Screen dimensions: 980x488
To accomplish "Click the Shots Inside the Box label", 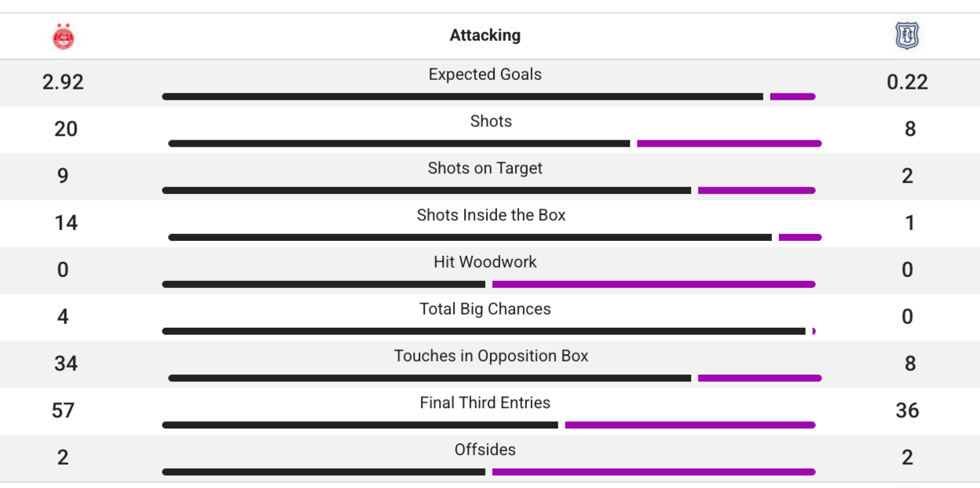I will point(491,216).
